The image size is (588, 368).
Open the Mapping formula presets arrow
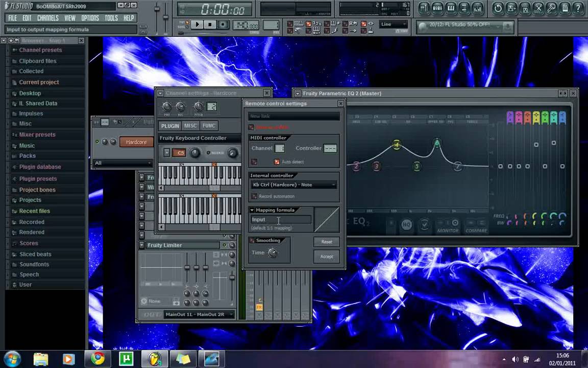point(252,210)
